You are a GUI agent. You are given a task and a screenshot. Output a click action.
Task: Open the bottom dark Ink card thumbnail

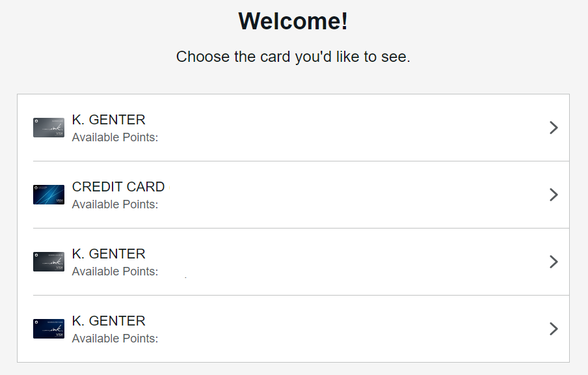[48, 329]
